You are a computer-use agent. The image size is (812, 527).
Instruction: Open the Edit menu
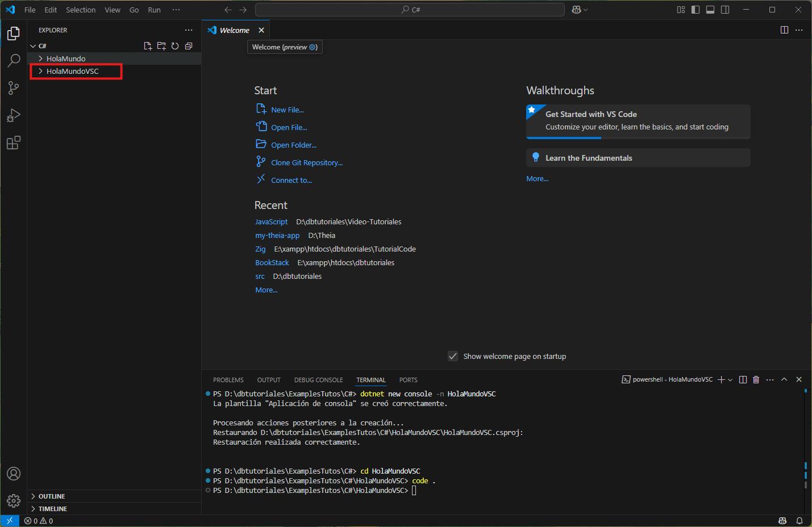point(51,10)
